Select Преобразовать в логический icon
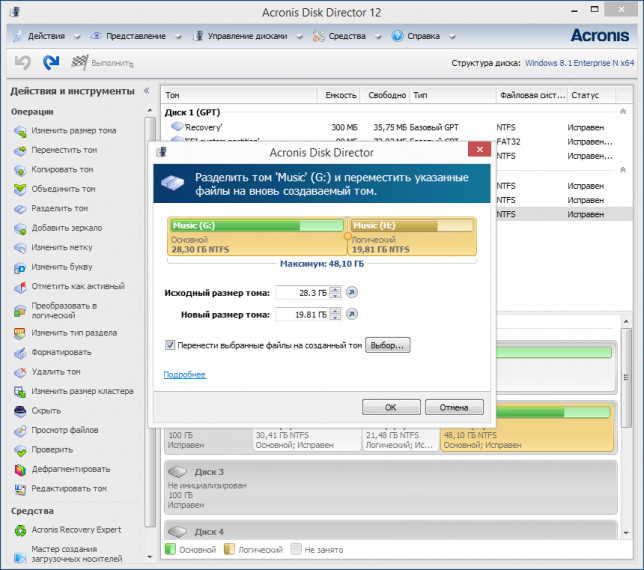Image resolution: width=644 pixels, height=570 pixels. pyautogui.click(x=20, y=311)
